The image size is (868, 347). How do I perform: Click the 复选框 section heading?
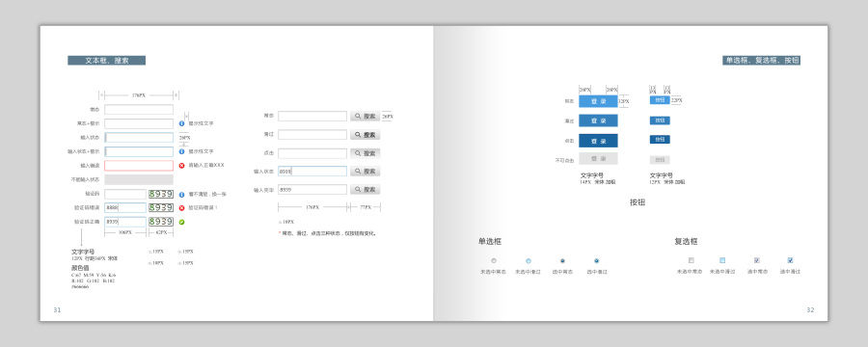pyautogui.click(x=686, y=242)
